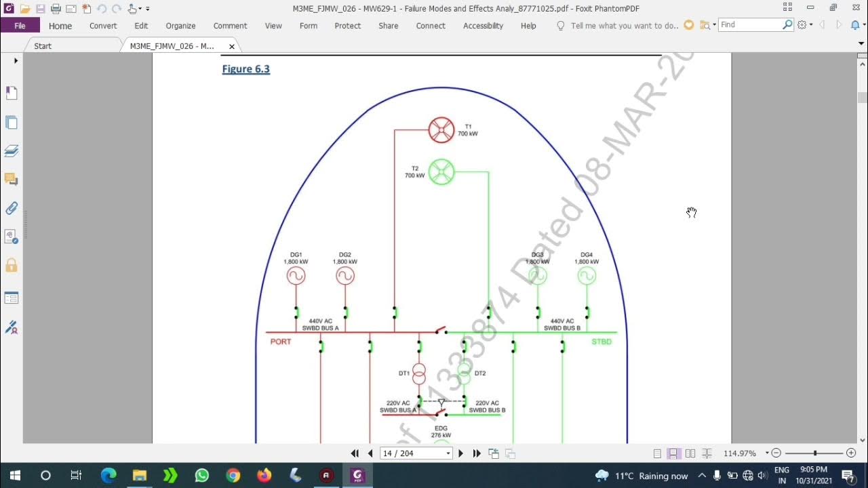868x488 pixels.
Task: Click the advanced search folder icon
Action: click(705, 25)
